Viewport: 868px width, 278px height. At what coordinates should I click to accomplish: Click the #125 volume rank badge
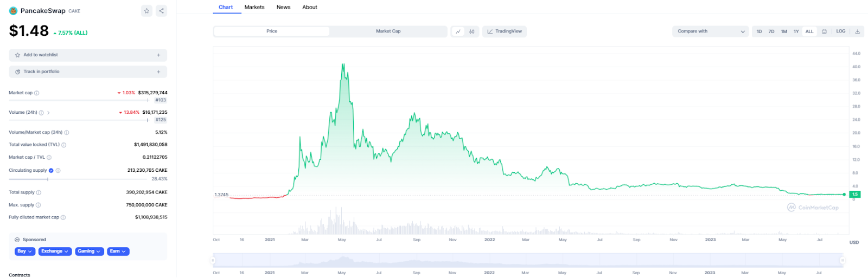(x=161, y=120)
